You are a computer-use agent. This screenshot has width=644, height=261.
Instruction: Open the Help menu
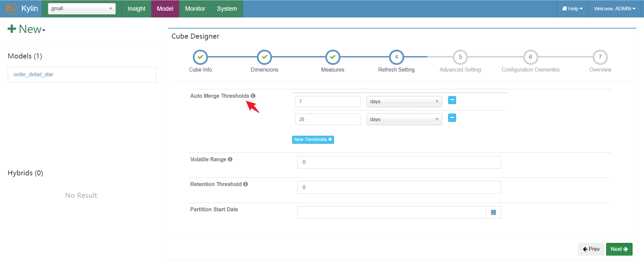click(x=573, y=9)
